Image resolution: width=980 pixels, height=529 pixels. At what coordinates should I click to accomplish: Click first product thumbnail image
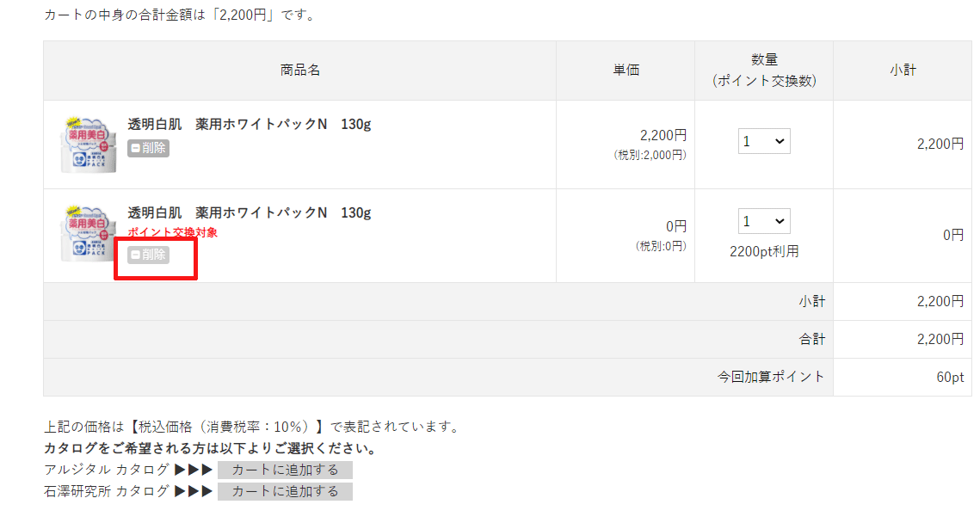pyautogui.click(x=88, y=145)
